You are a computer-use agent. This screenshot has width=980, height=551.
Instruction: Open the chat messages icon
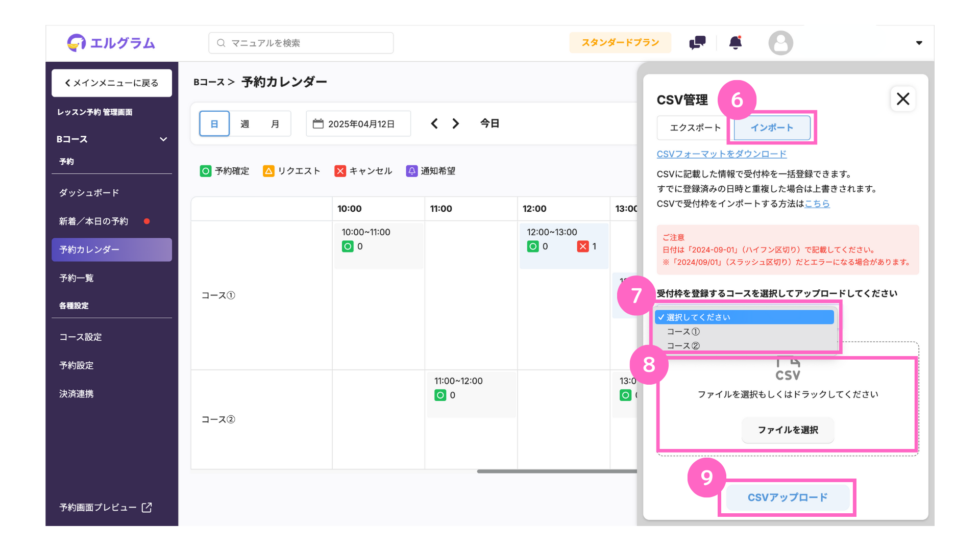(x=697, y=43)
